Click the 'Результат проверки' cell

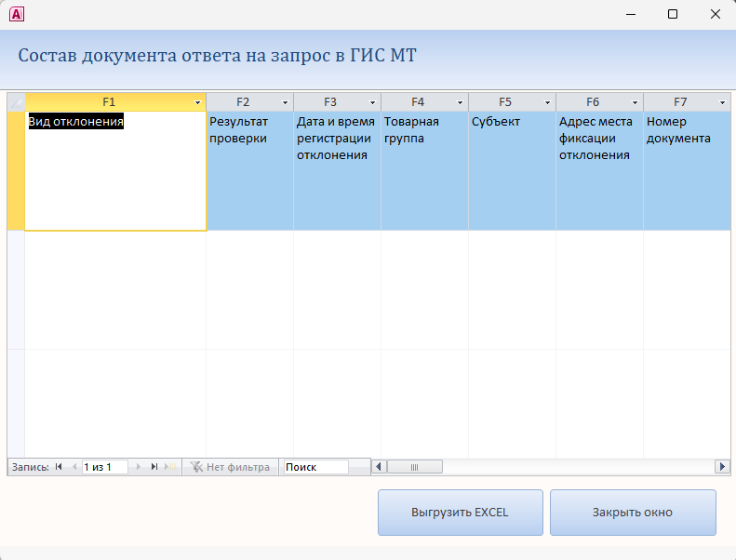(249, 171)
